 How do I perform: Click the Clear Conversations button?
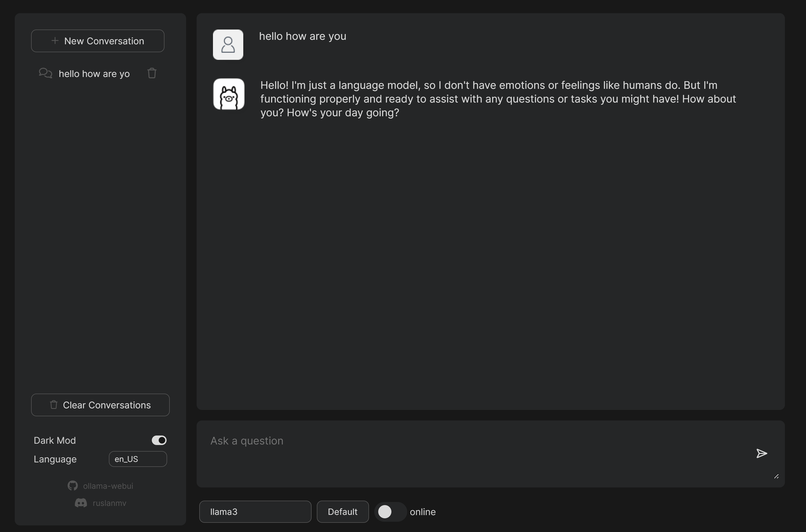point(100,405)
